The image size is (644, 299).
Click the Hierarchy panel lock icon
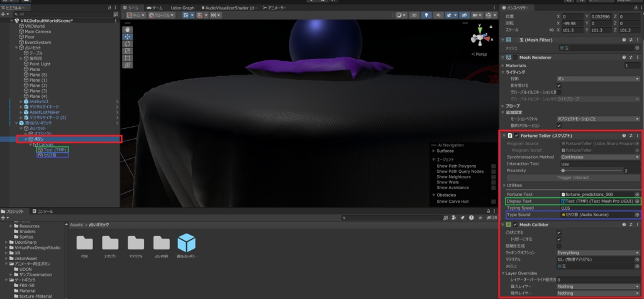click(109, 8)
